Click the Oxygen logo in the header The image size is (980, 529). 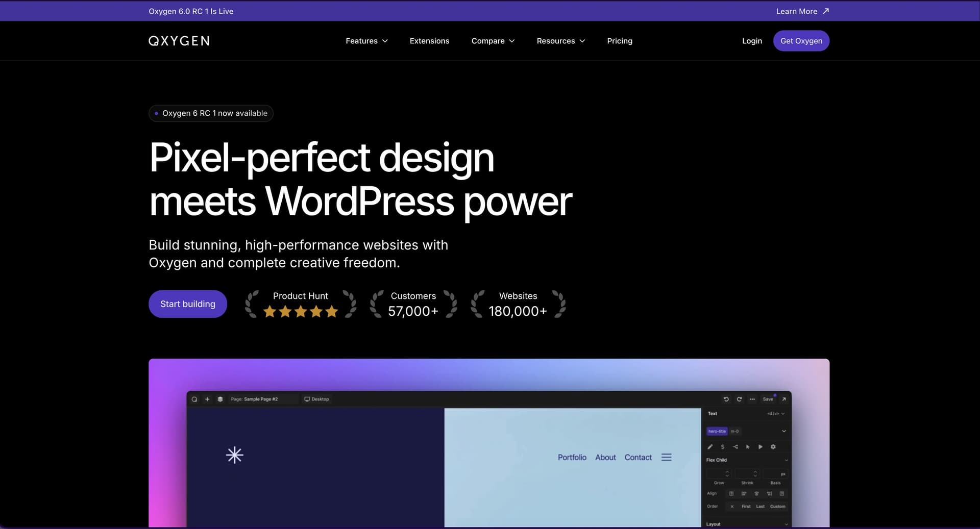(179, 41)
